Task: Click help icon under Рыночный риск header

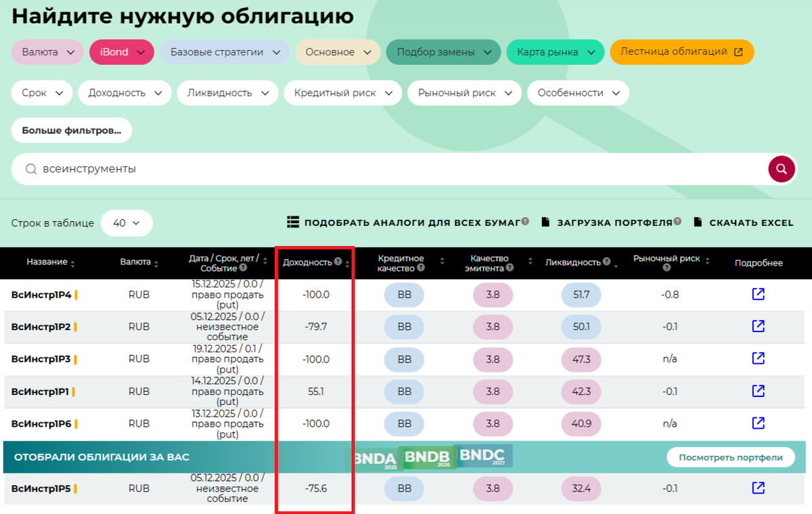Action: (x=667, y=268)
